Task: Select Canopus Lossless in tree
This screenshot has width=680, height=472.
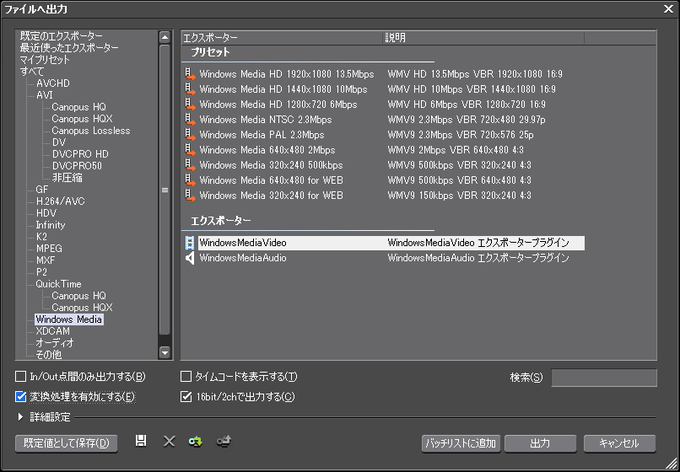Action: click(91, 131)
